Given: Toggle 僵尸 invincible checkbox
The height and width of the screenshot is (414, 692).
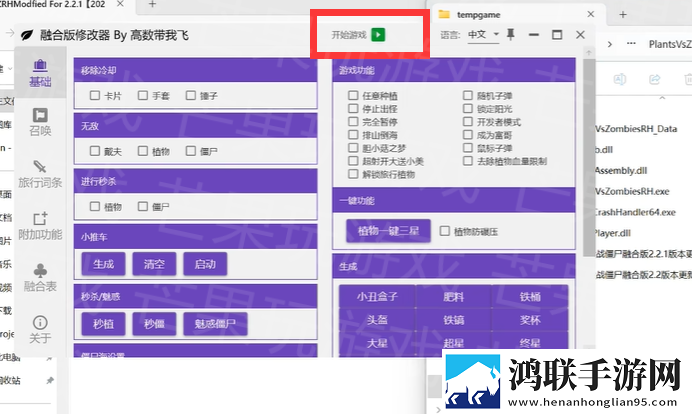Looking at the screenshot, I should point(191,151).
